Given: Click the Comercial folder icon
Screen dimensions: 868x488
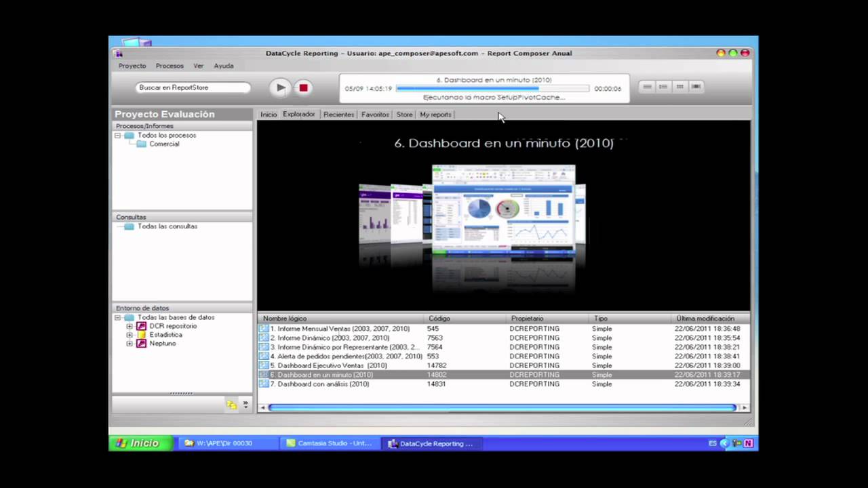Looking at the screenshot, I should (141, 144).
